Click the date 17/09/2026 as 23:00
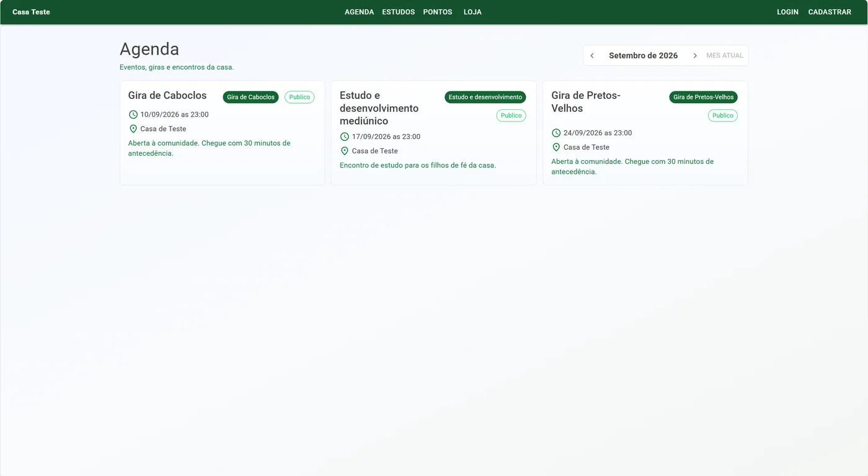Viewport: 868px width, 476px height. tap(386, 137)
